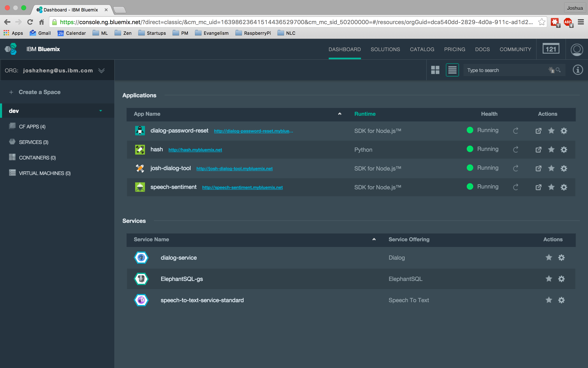Open settings gear for ElephantSQL-gs
Viewport: 588px width, 368px height.
(x=561, y=279)
